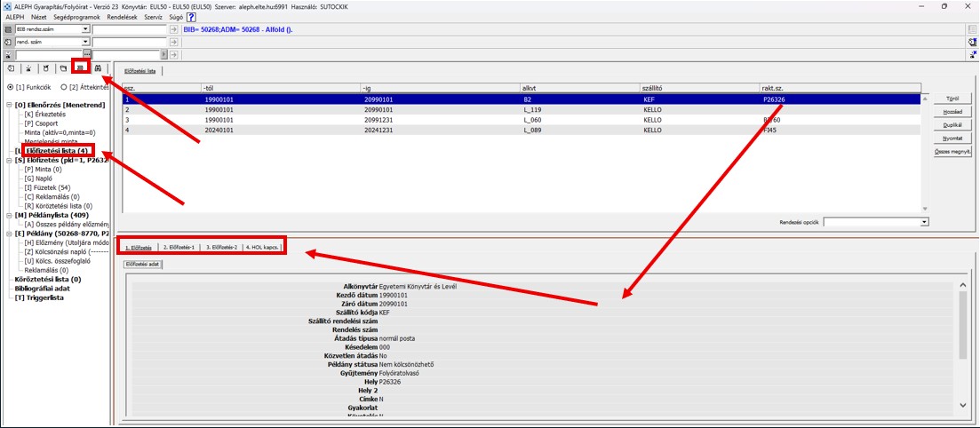Viewport: 980px width, 428px height.
Task: Click the blue question mark help icon
Action: pos(191,18)
